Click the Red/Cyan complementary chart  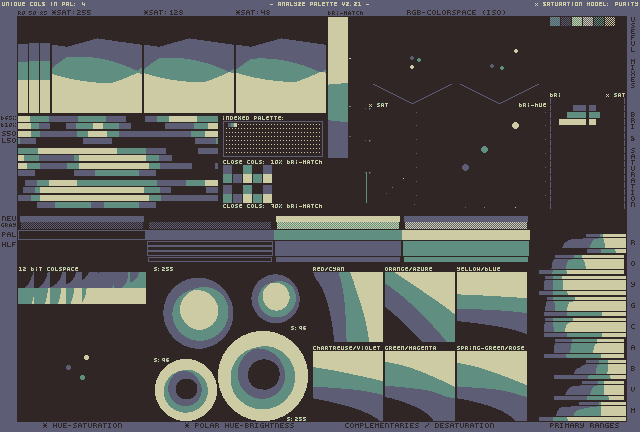[348, 307]
